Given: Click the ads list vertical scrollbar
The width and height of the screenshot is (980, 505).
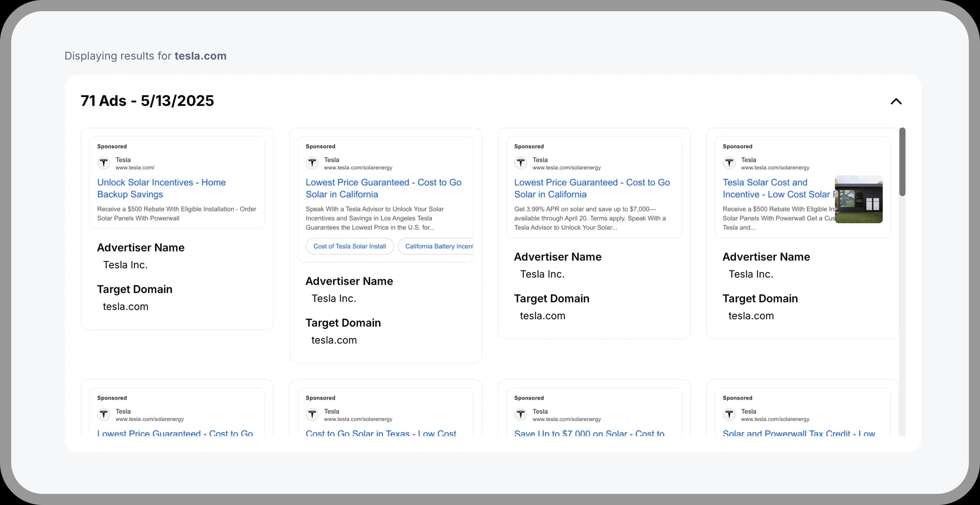Looking at the screenshot, I should pos(902,162).
